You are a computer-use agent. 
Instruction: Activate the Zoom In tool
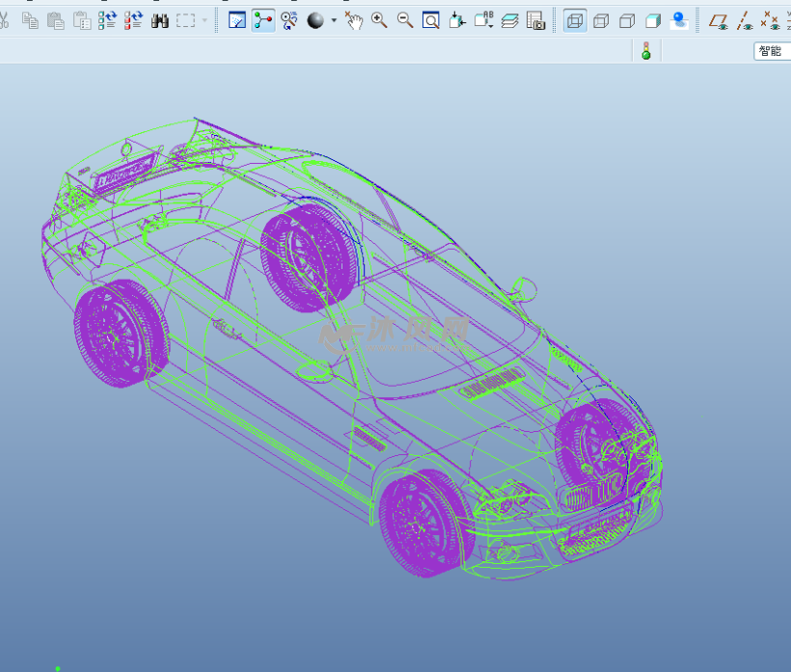(x=380, y=19)
